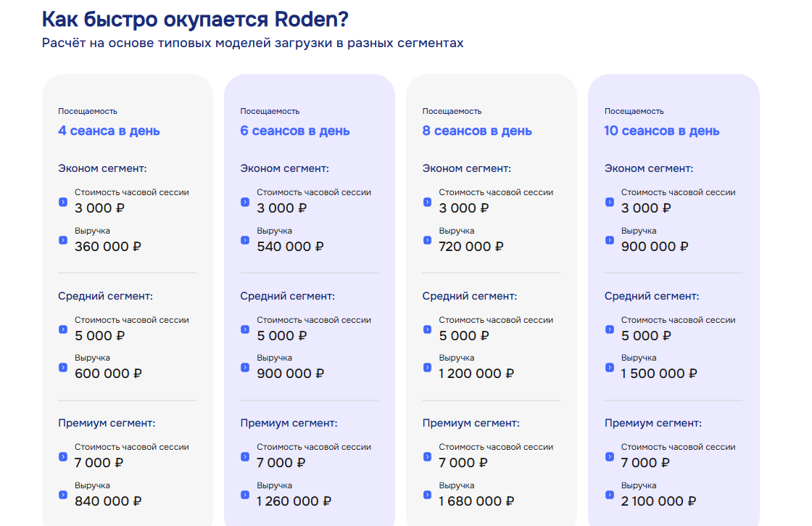Viewport: 812px width, 526px height.
Task: Click the bullet icon beside 720 000 ₽ revenue
Action: click(x=427, y=240)
